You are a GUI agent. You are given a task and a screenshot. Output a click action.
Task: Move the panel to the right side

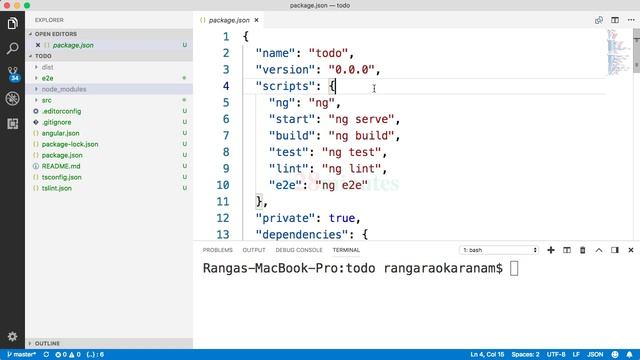click(615, 250)
